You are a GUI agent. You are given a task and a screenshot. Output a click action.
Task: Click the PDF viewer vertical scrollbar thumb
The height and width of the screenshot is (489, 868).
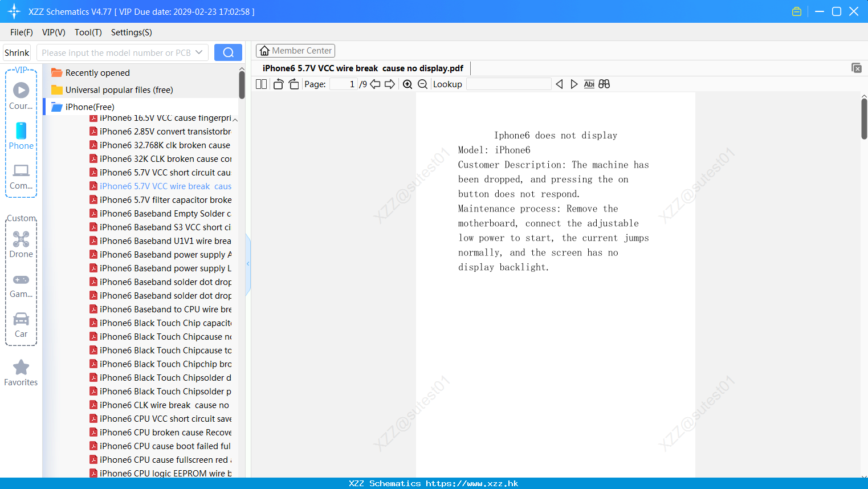coord(864,119)
